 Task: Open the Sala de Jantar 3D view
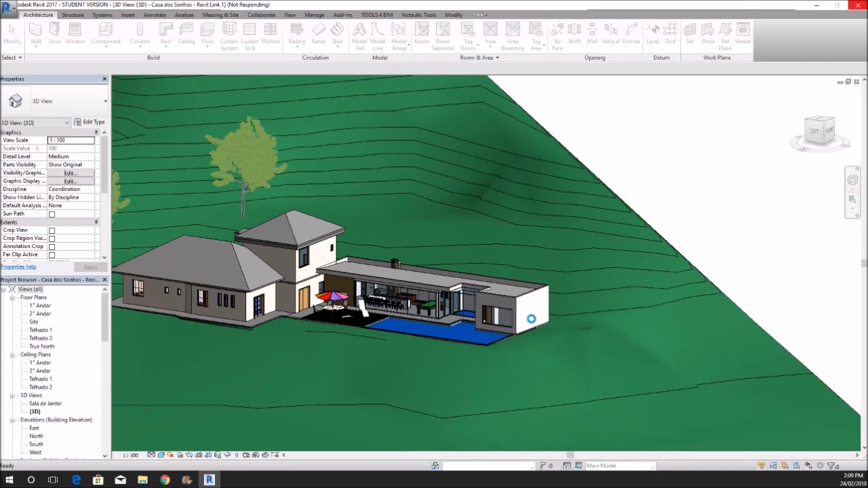pyautogui.click(x=45, y=403)
